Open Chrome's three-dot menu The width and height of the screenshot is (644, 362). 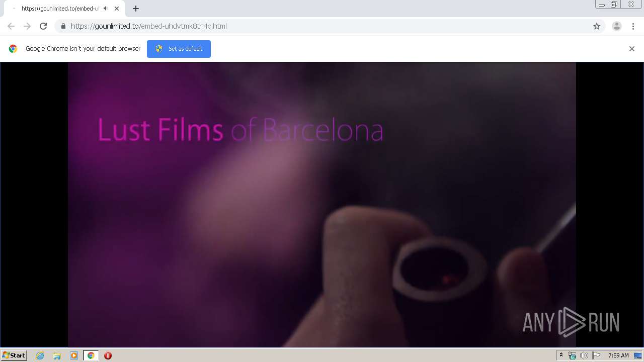coord(633,26)
